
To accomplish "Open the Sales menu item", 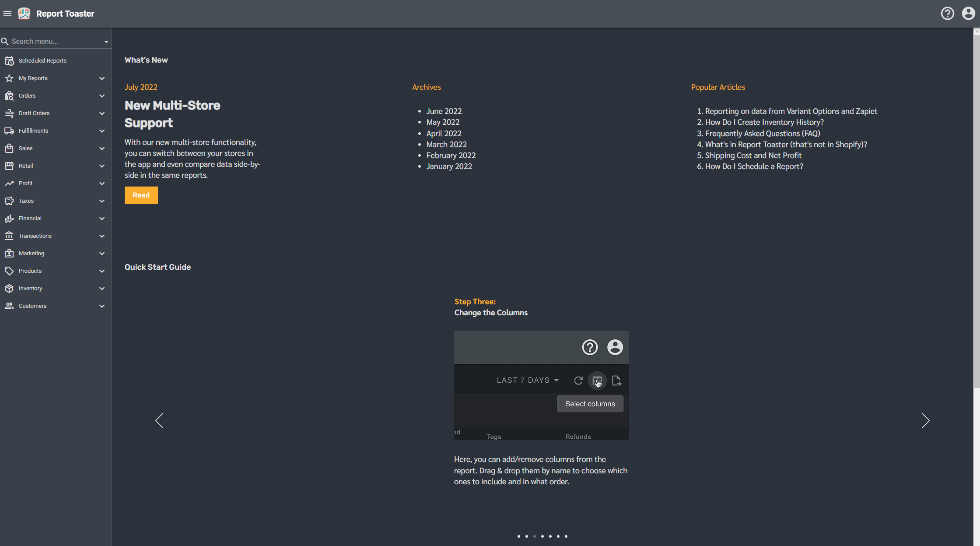I will click(x=26, y=148).
